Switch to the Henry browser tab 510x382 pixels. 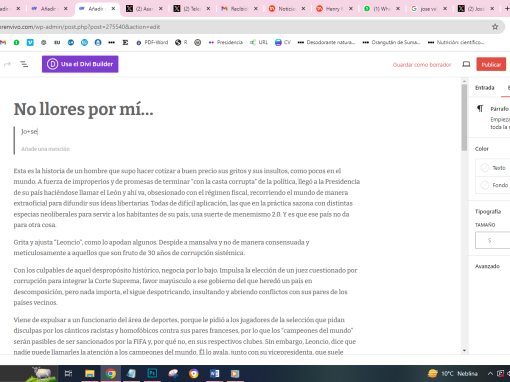click(334, 9)
